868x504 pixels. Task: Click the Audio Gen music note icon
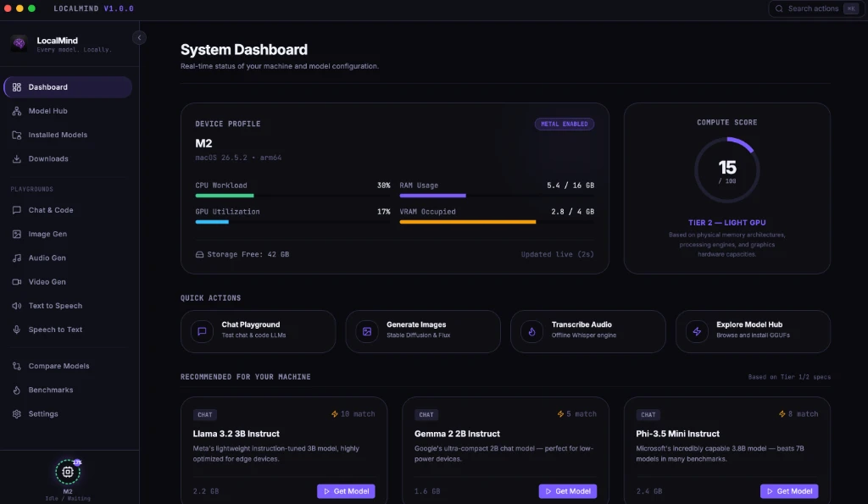pos(17,258)
